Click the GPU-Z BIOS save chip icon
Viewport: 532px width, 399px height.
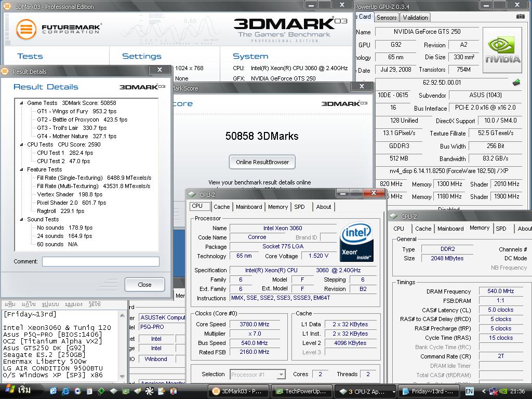pos(516,82)
